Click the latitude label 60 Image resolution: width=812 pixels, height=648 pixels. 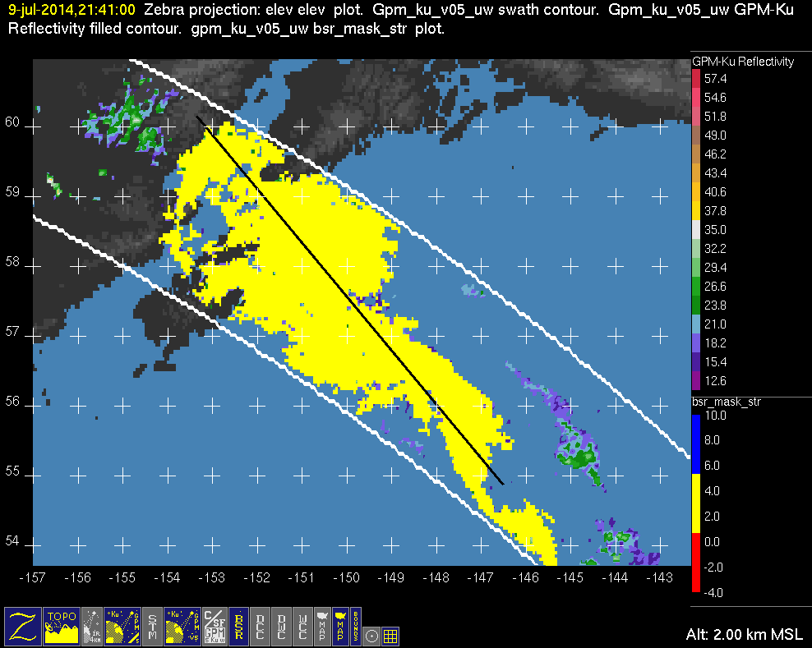coord(12,122)
